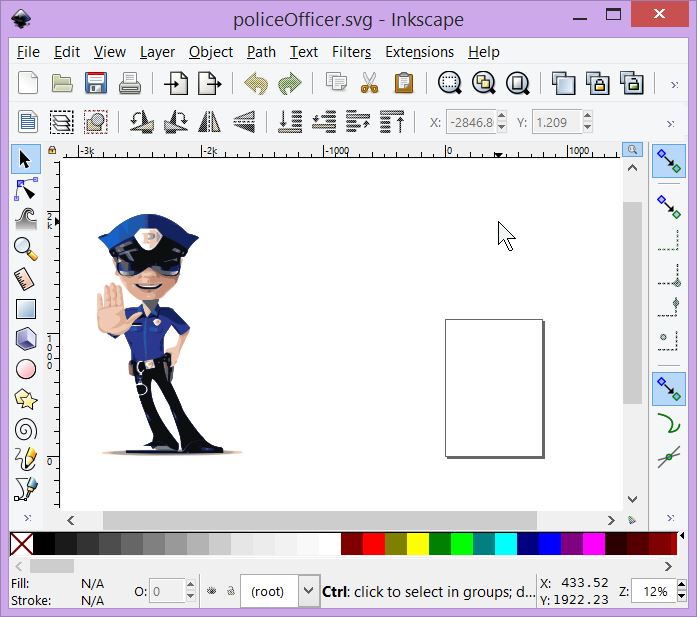Open the Edit menu
The height and width of the screenshot is (617, 697).
(x=67, y=52)
